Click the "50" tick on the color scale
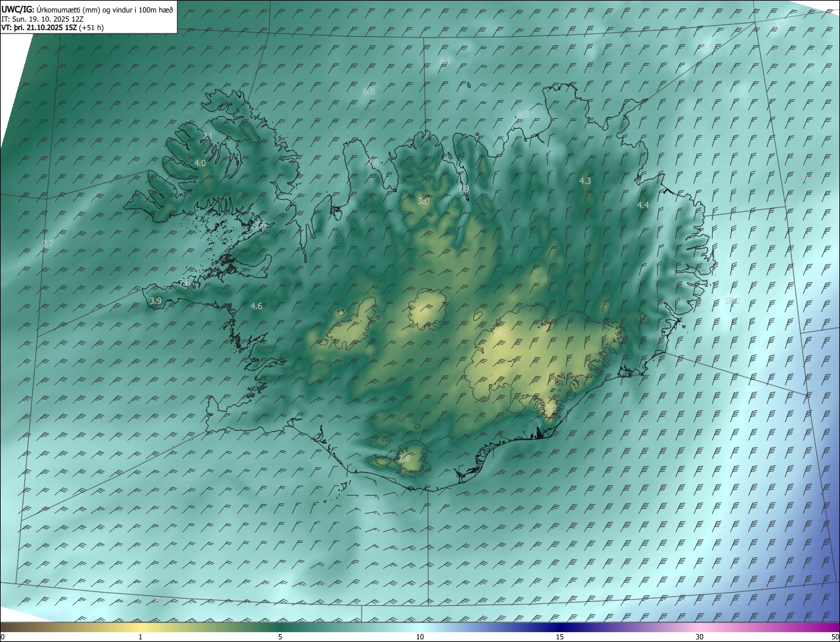This screenshot has width=840, height=642. pyautogui.click(x=835, y=637)
